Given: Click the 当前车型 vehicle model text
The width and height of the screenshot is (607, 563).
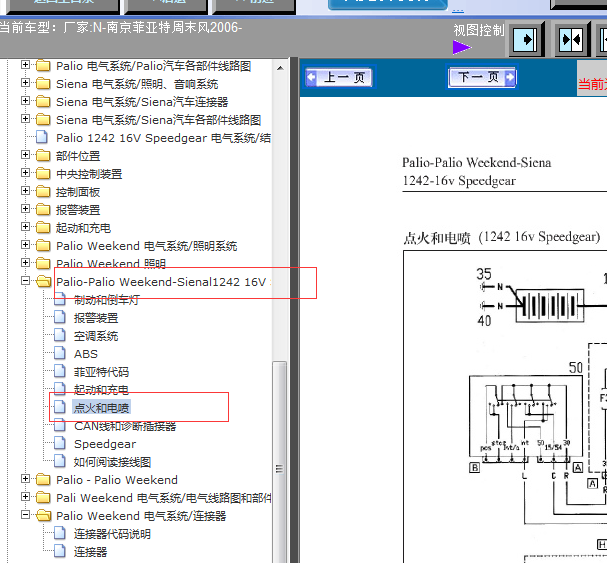Looking at the screenshot, I should point(121,27).
